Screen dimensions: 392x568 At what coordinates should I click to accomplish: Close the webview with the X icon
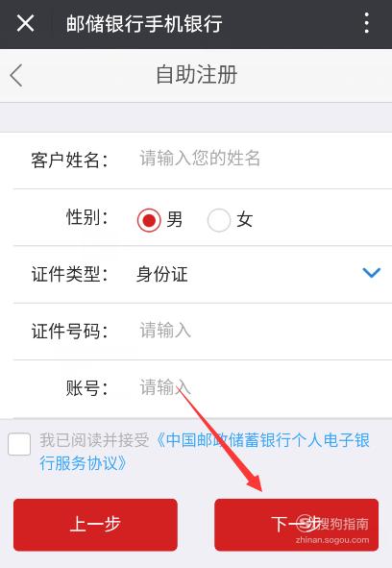click(25, 23)
